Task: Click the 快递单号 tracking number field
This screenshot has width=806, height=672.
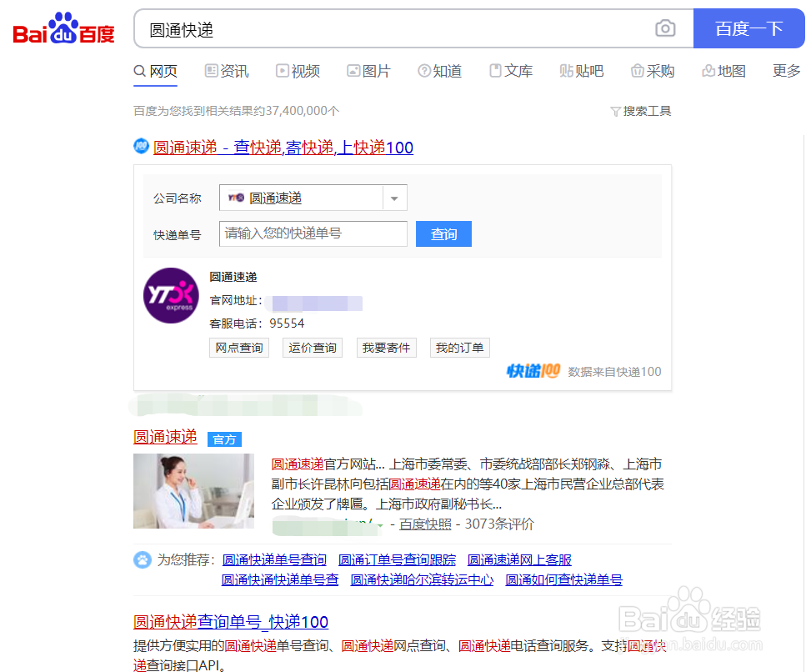Action: tap(313, 234)
